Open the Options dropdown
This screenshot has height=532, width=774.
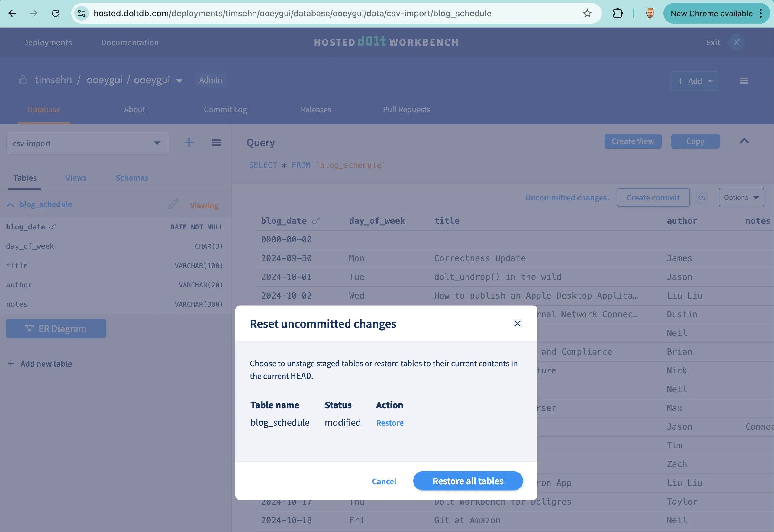click(x=741, y=198)
